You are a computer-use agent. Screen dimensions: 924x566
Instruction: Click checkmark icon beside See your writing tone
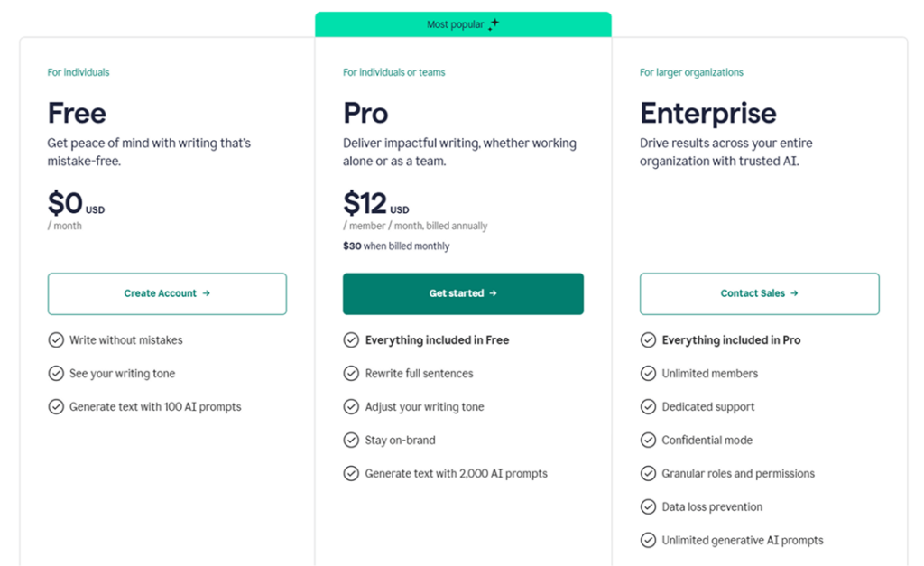pos(56,374)
